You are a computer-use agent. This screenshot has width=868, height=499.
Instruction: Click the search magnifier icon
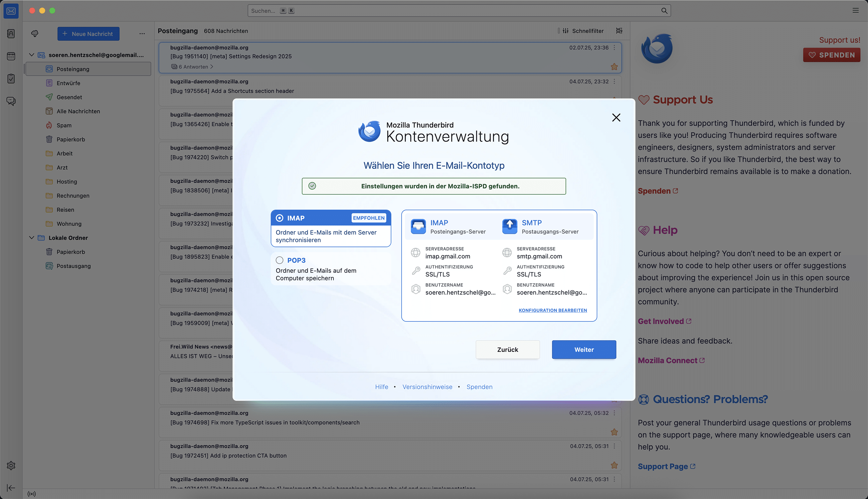pos(664,11)
